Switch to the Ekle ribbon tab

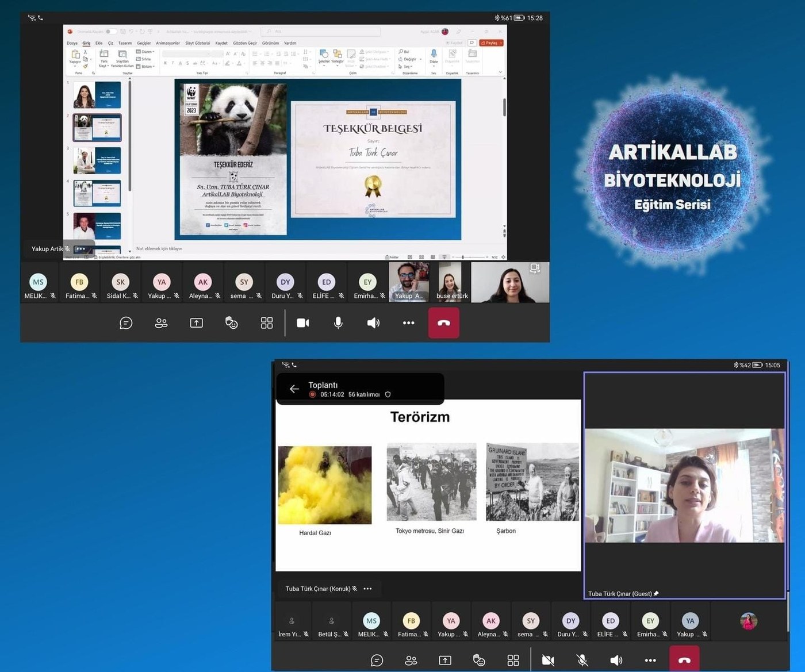click(99, 43)
